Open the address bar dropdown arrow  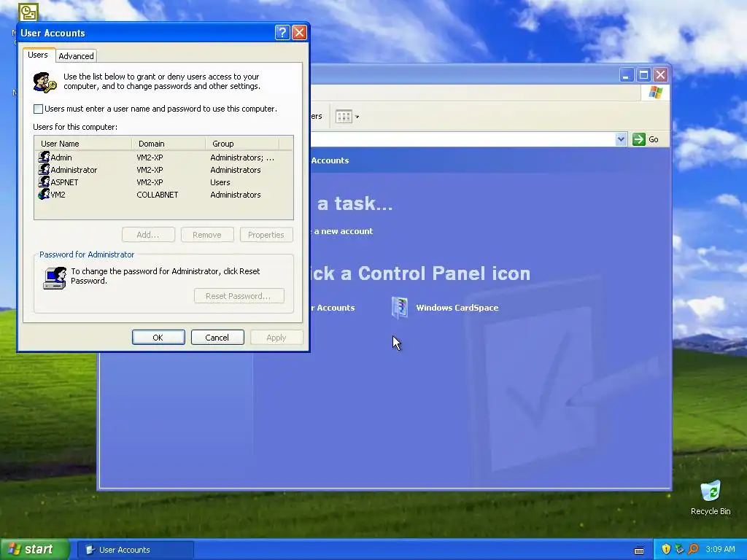click(x=621, y=139)
